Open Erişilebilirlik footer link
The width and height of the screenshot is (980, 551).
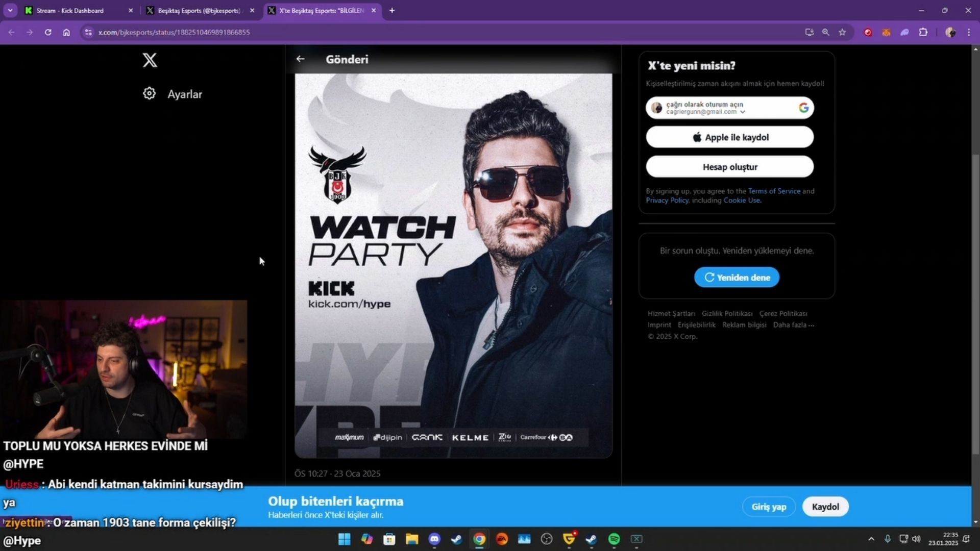click(x=696, y=324)
